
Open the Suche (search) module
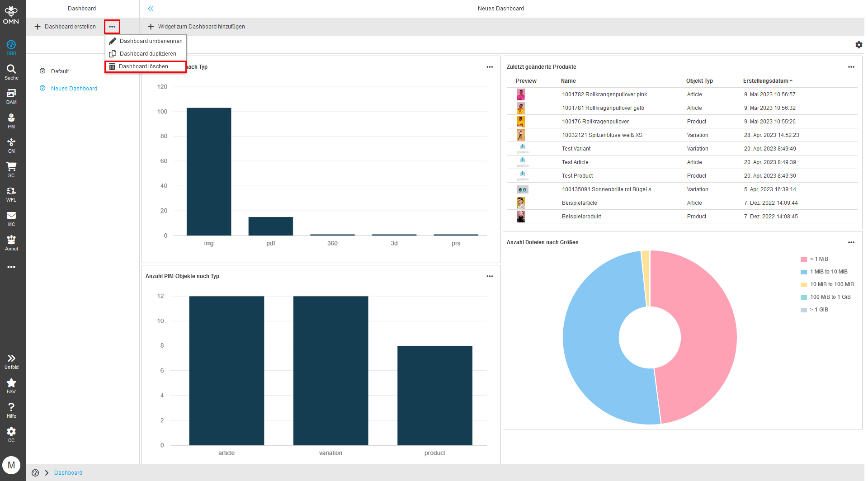(x=11, y=71)
